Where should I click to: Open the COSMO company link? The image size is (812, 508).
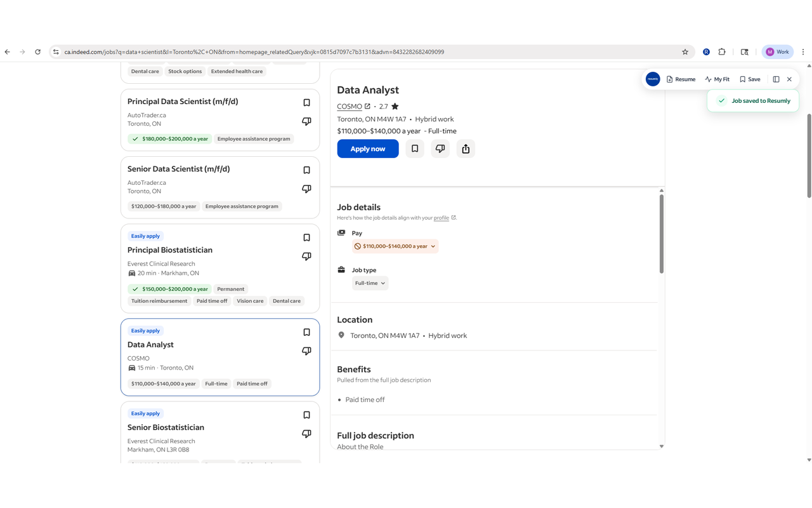coord(353,107)
